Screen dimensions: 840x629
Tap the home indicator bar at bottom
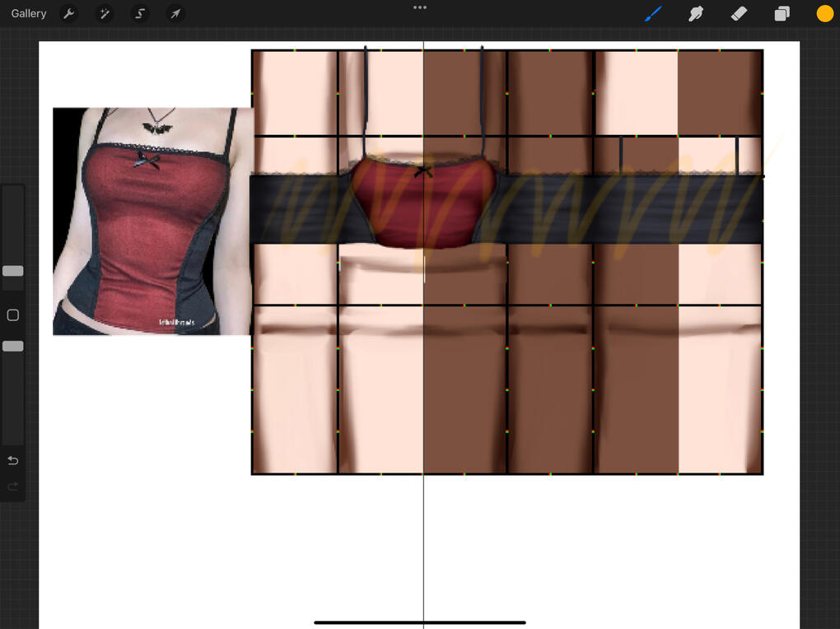pos(420,622)
